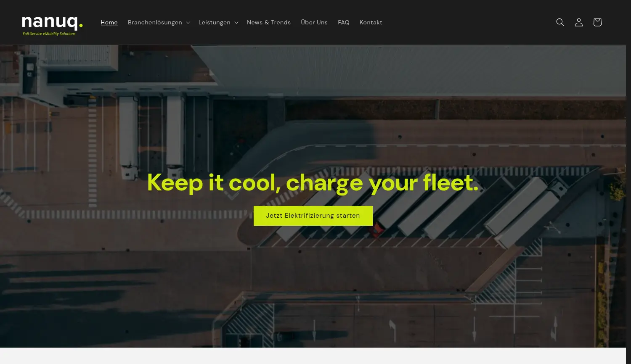Select Über Uns in the navigation
The height and width of the screenshot is (364, 631).
coord(314,22)
